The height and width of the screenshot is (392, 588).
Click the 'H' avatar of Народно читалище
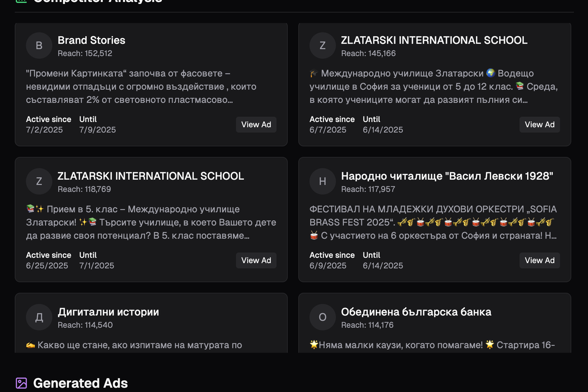[322, 181]
